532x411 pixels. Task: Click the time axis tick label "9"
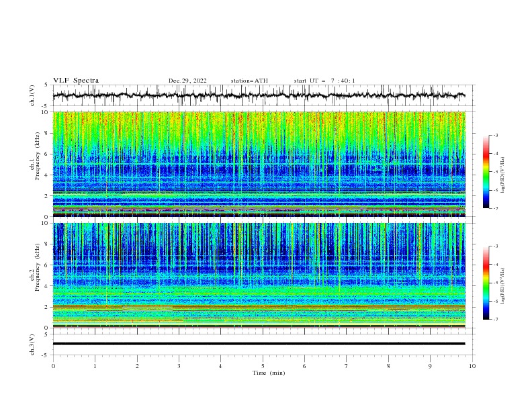click(430, 366)
